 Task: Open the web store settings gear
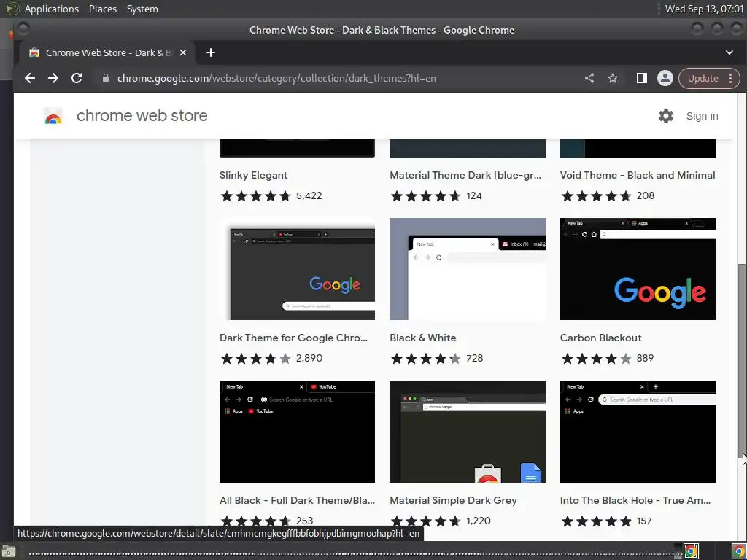(665, 116)
